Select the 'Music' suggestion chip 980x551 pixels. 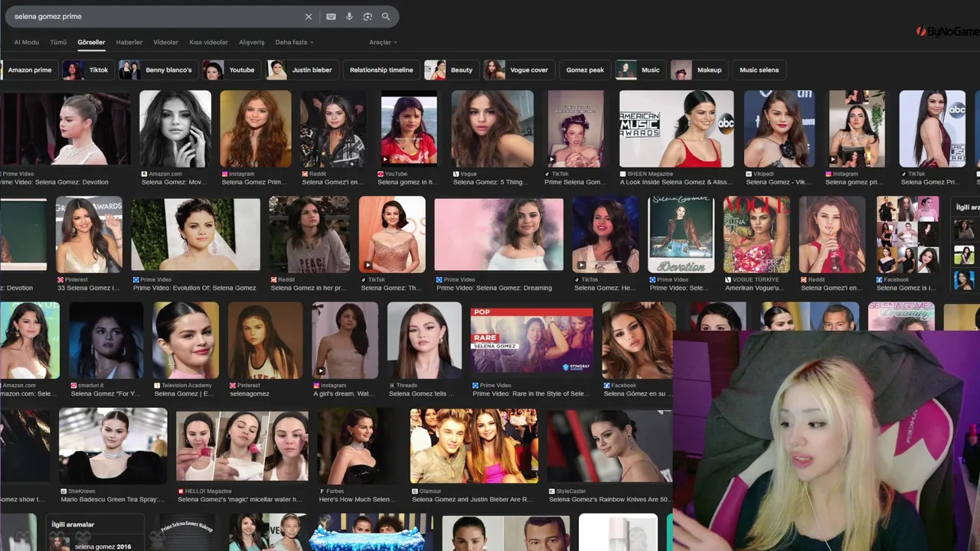[x=640, y=70]
